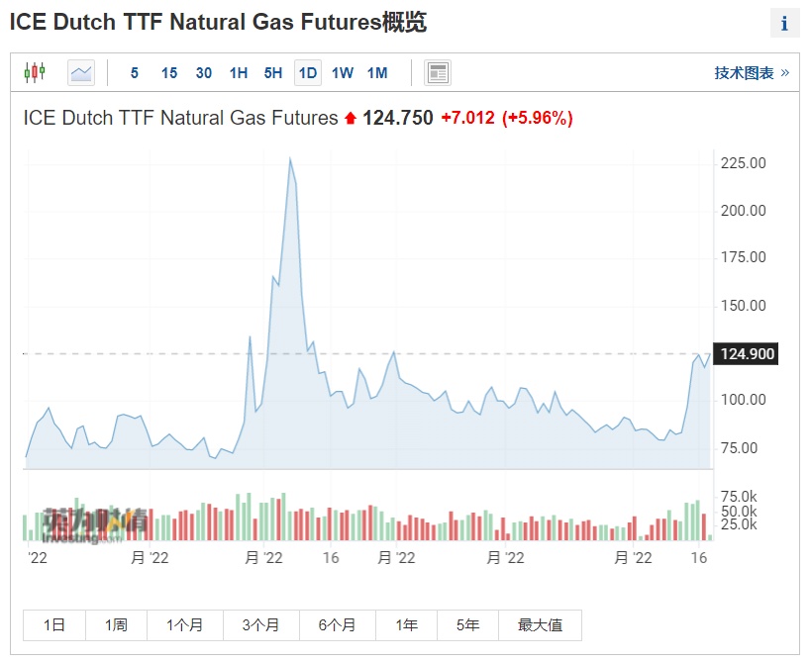This screenshot has height=662, width=812.
Task: Select the 1日 time range tab
Action: pos(54,625)
